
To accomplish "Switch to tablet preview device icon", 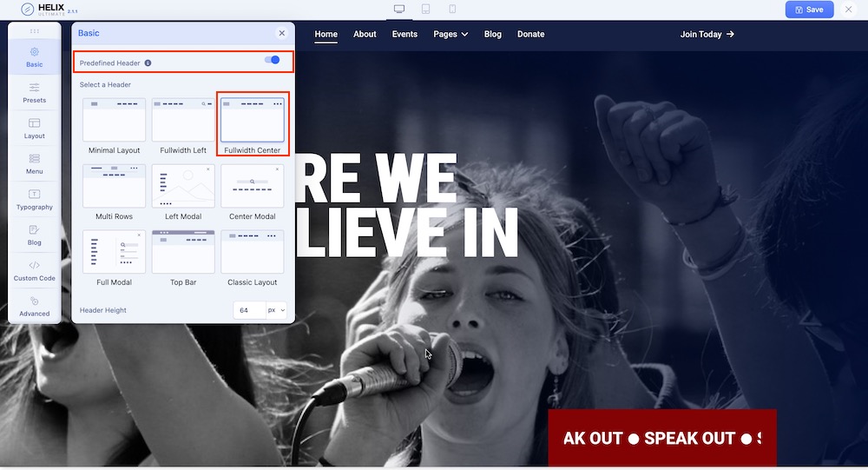I will coord(425,10).
